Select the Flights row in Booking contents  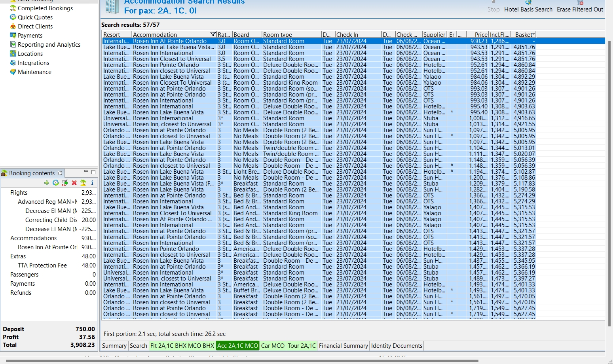click(49, 193)
